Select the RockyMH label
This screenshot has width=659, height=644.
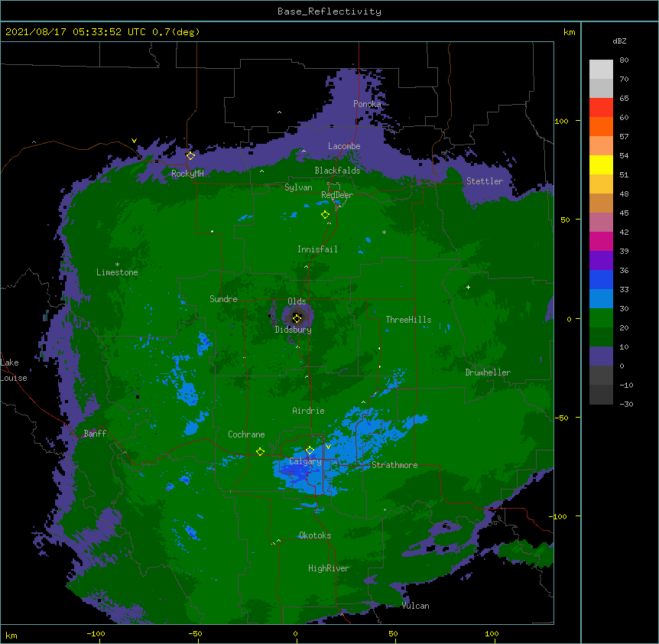pyautogui.click(x=187, y=174)
